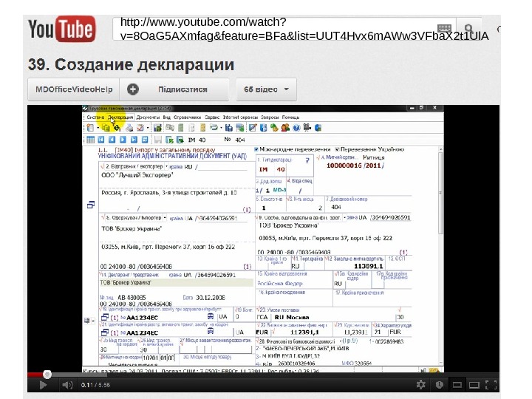Click the YouTube search magnifier button

pyautogui.click(x=468, y=29)
